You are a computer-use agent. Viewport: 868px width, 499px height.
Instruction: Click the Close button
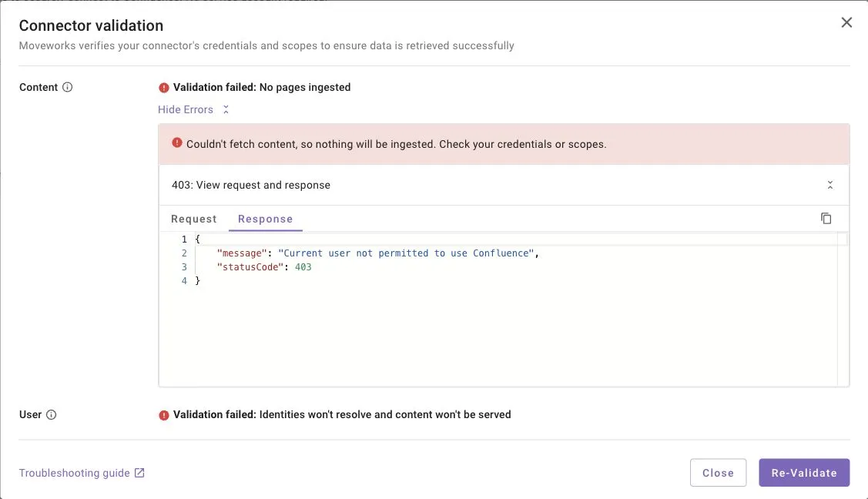718,473
